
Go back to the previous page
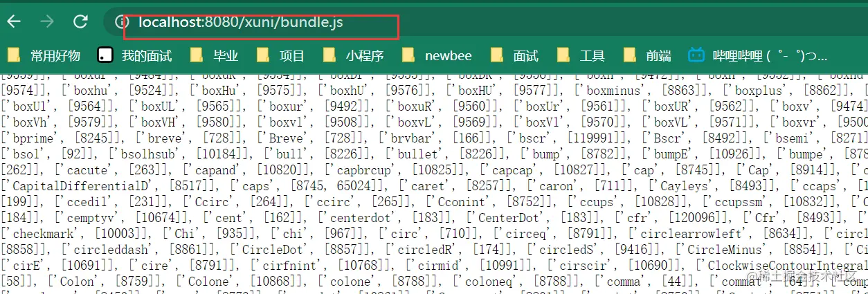pos(14,21)
